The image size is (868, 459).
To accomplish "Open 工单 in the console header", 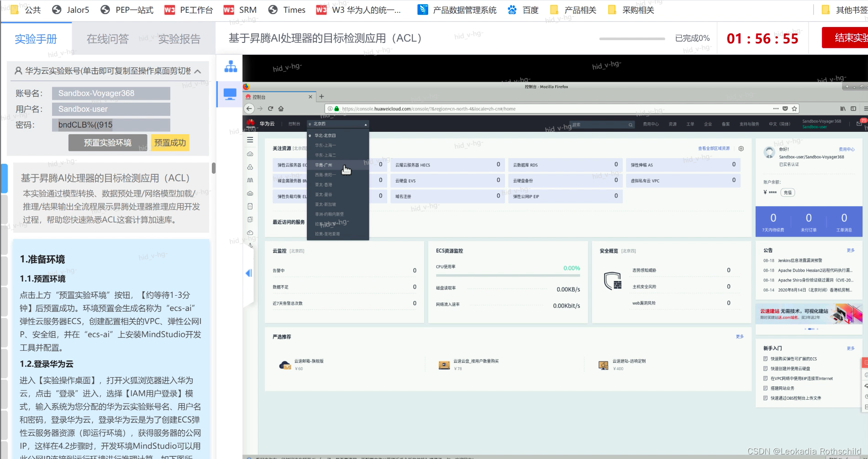I will [690, 124].
